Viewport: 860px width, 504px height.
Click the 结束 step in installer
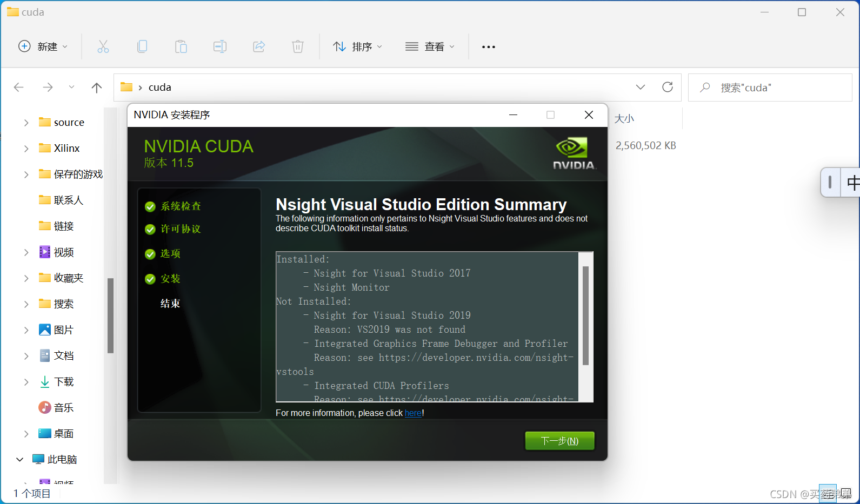pos(170,304)
